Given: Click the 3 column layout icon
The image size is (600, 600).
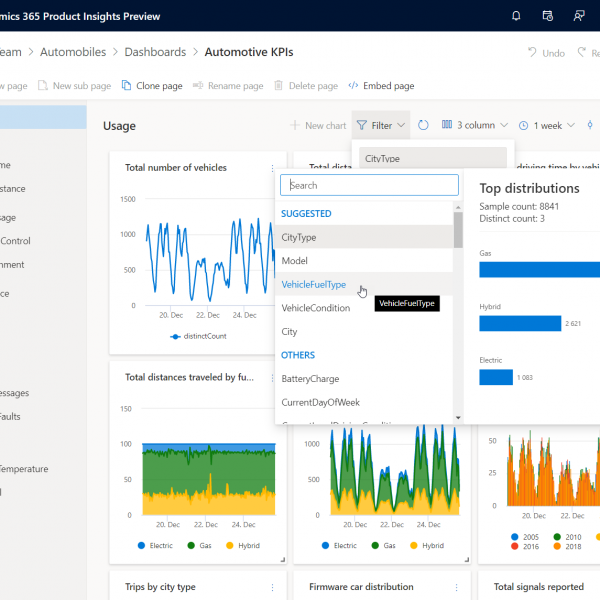Looking at the screenshot, I should point(447,125).
